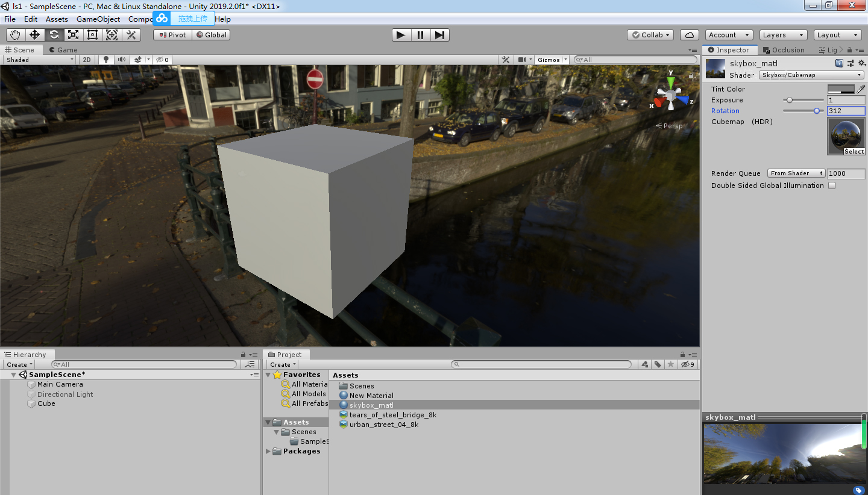The height and width of the screenshot is (495, 868).
Task: Open material preset selector icon
Action: point(850,63)
